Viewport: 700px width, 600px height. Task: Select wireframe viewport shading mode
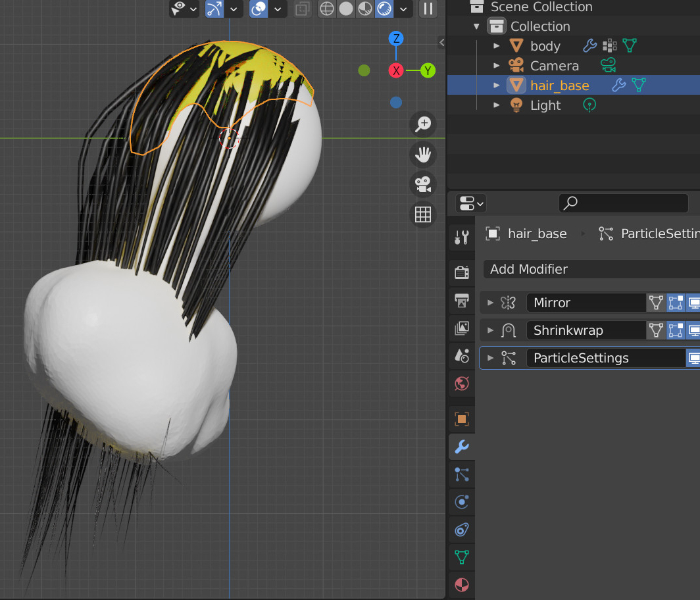coord(327,9)
